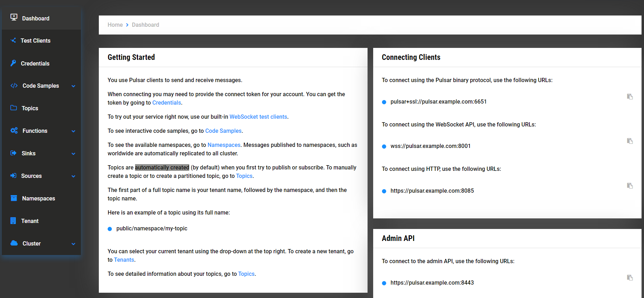Click the Topics folder icon
This screenshot has width=644, height=298.
14,108
